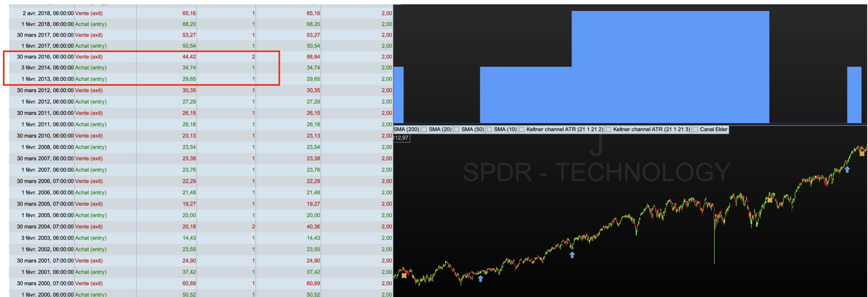Click quantity 2 in the 30 mars 2004 row
Image resolution: width=868 pixels, height=297 pixels.
pyautogui.click(x=253, y=227)
